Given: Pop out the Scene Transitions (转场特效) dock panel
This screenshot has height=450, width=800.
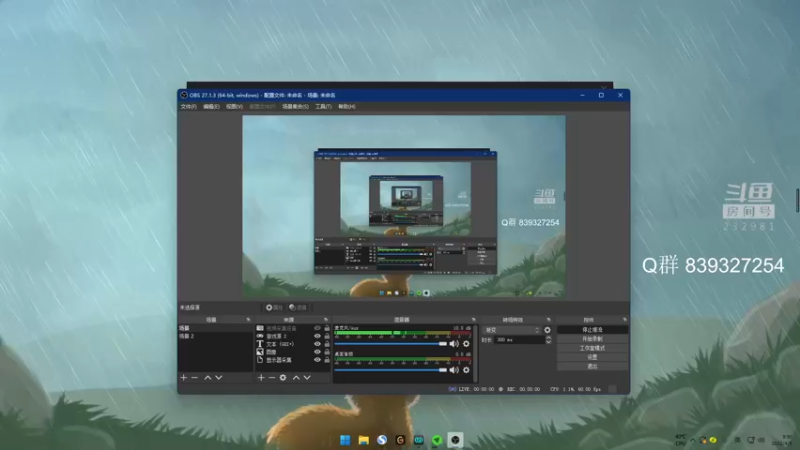Looking at the screenshot, I should (x=549, y=319).
